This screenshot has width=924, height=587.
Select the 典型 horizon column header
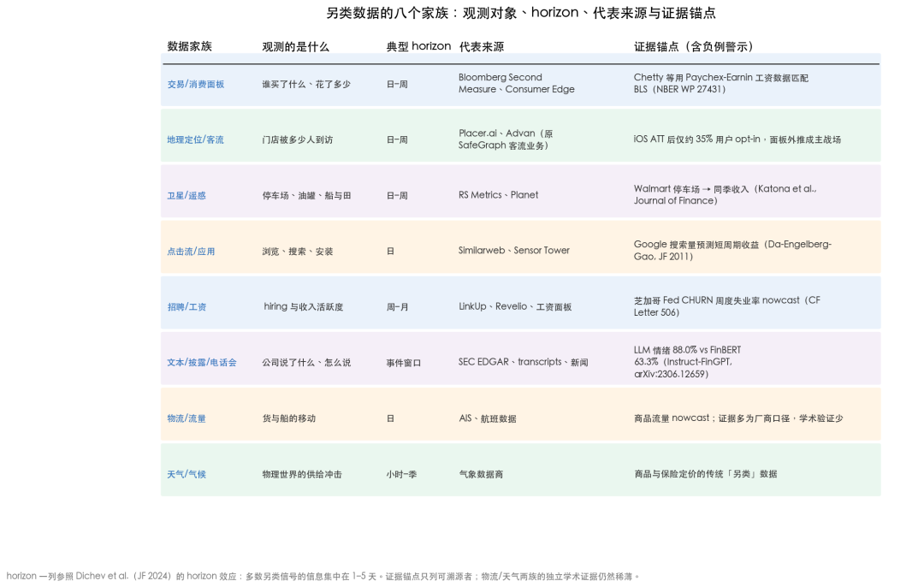[418, 46]
